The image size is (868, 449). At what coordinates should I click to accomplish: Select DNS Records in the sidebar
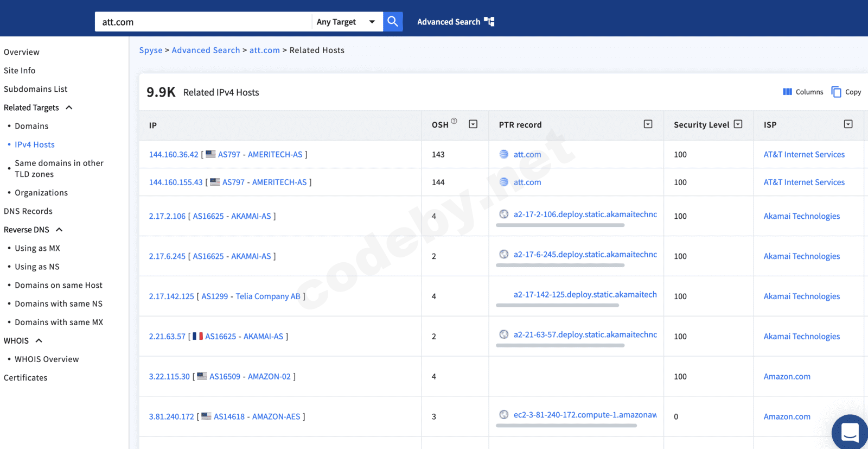coord(28,211)
